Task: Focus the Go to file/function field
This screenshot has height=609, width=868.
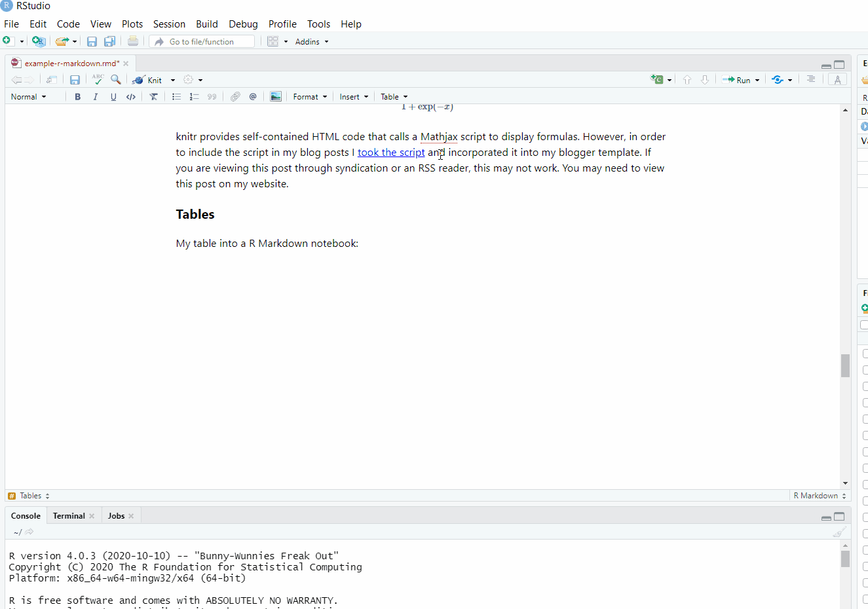Action: pos(202,41)
